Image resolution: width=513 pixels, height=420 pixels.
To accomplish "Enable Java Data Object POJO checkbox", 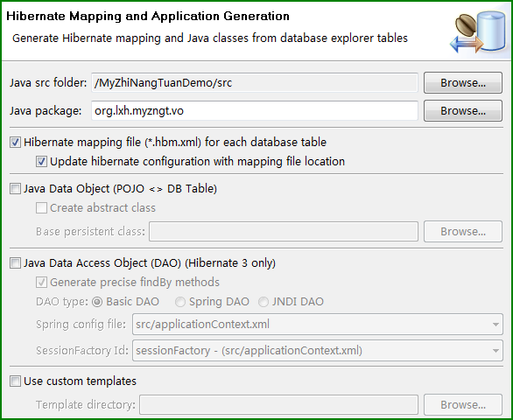I will [x=15, y=189].
